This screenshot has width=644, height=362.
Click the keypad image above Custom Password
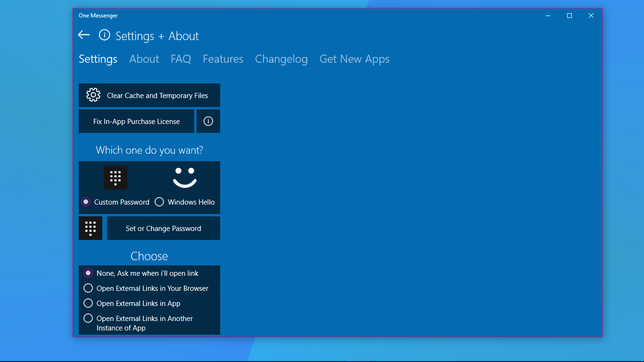click(116, 178)
